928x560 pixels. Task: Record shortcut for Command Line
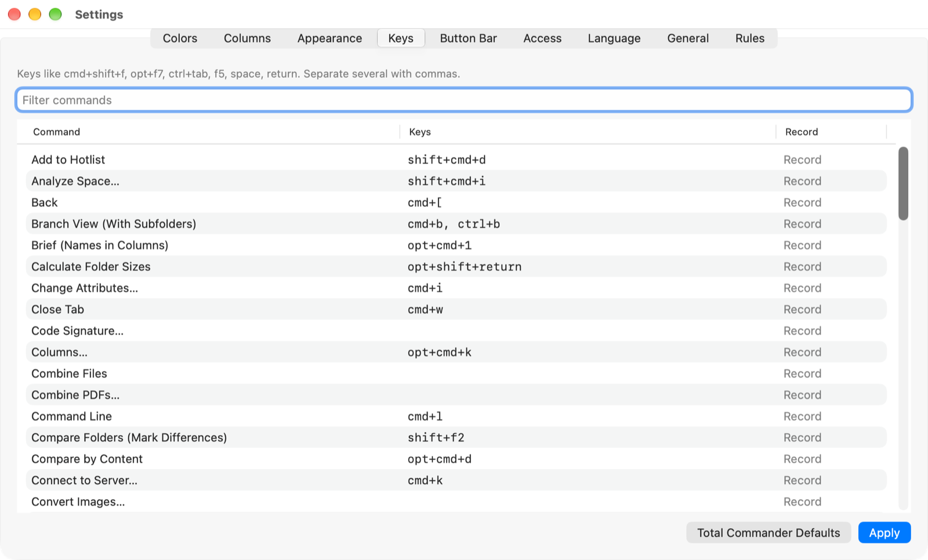(802, 417)
